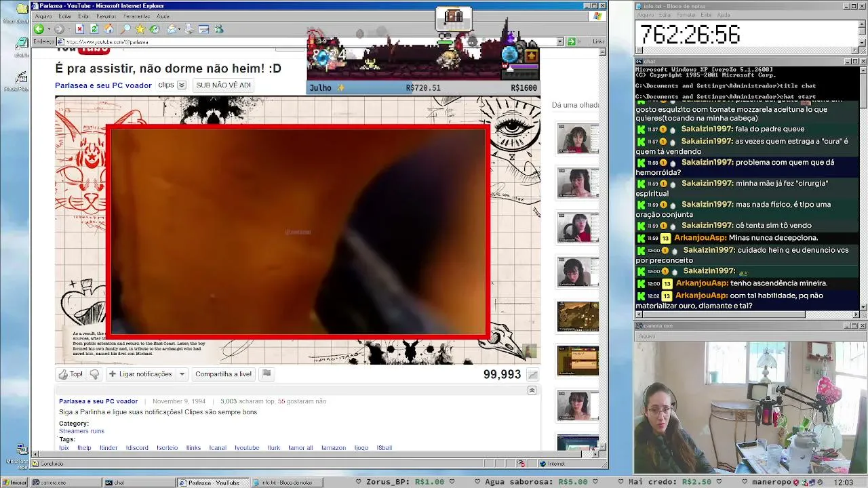This screenshot has width=868, height=488.
Task: Stop page loading with the red X icon
Action: [x=79, y=29]
